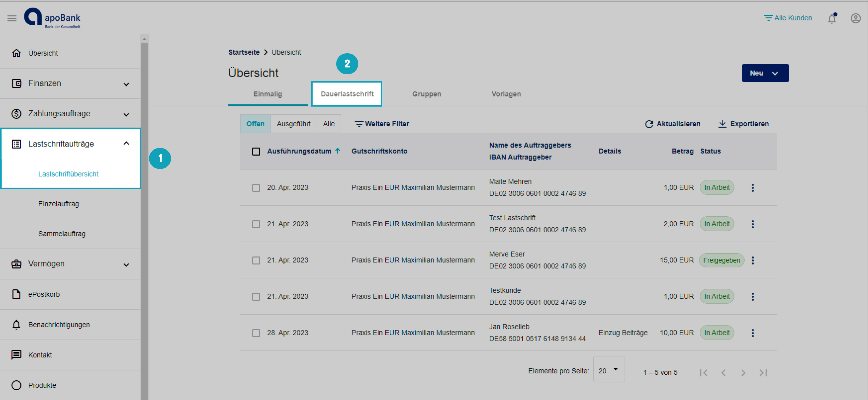Click the Freigegeben status badge
Viewport: 868px width, 400px height.
click(721, 260)
